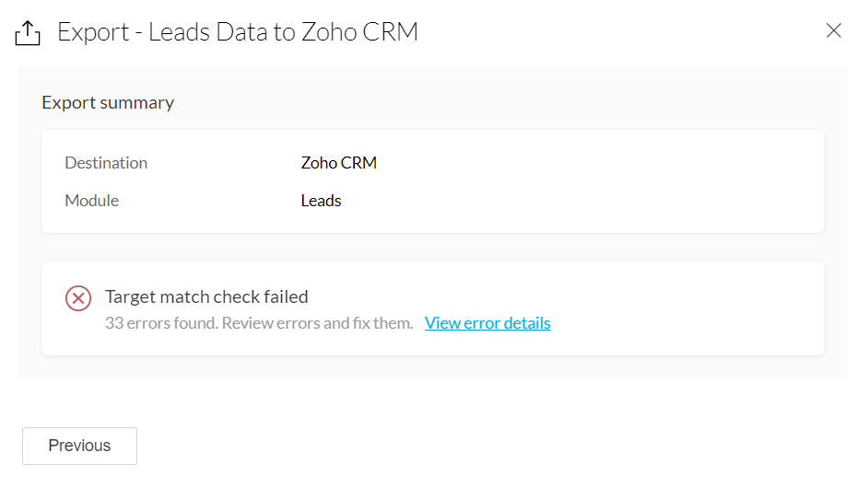Go back with the Previous button
The width and height of the screenshot is (868, 488).
pyautogui.click(x=79, y=446)
